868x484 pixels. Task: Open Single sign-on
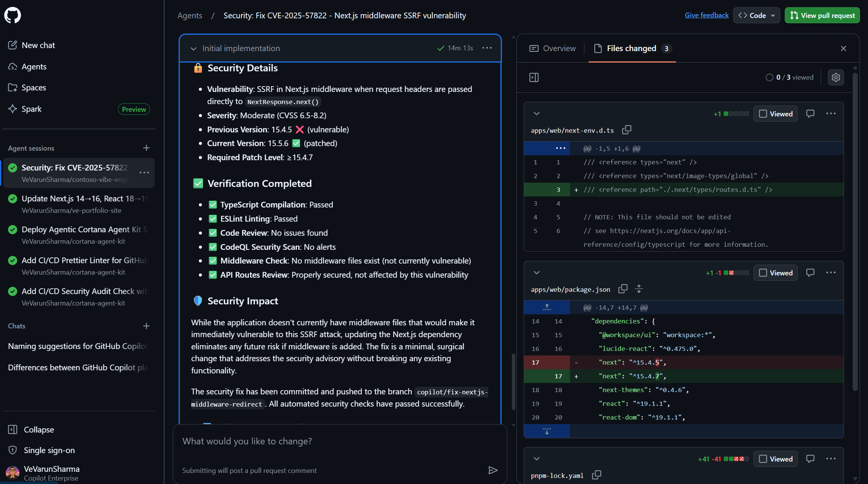pyautogui.click(x=49, y=450)
